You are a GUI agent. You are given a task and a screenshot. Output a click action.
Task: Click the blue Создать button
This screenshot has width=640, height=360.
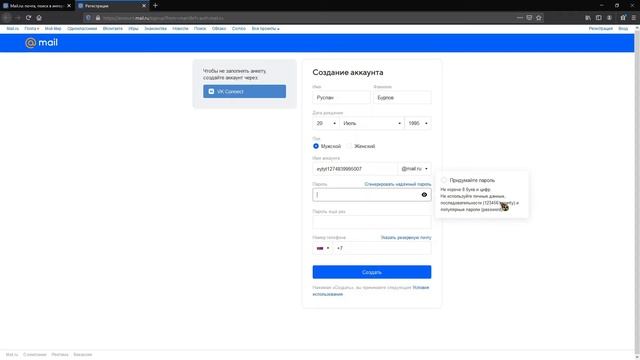click(x=372, y=272)
